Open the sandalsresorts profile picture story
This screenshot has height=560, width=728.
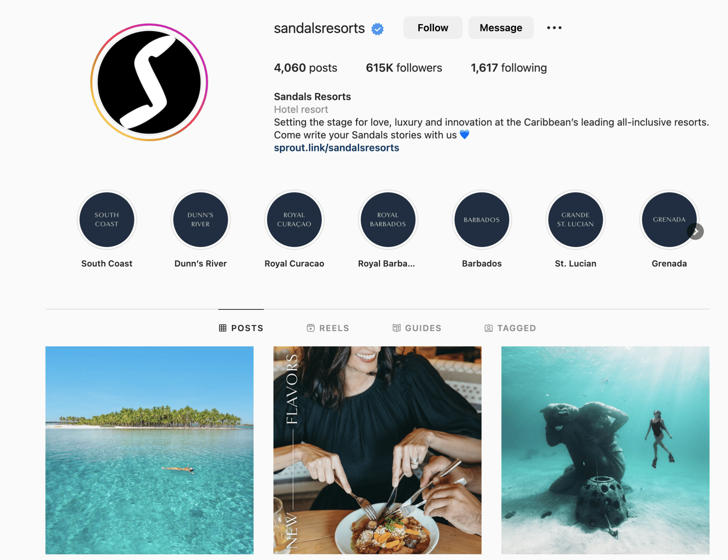click(x=149, y=82)
